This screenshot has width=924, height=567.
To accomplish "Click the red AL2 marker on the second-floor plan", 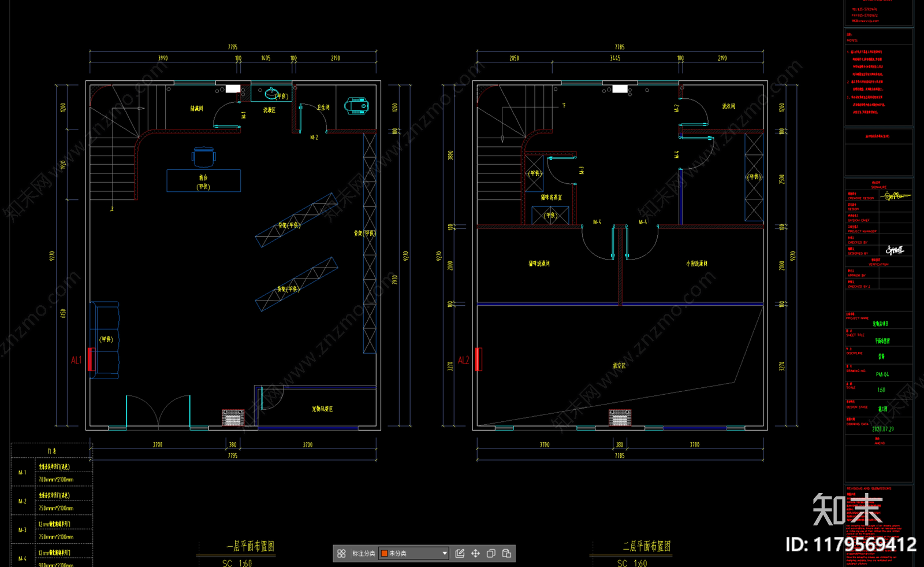I will tap(464, 360).
